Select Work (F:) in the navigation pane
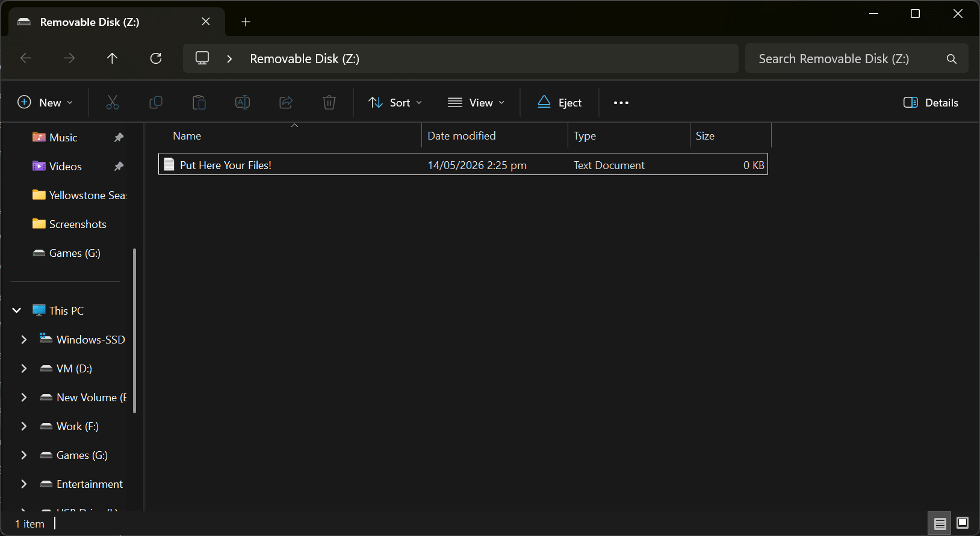The height and width of the screenshot is (536, 980). coord(77,427)
